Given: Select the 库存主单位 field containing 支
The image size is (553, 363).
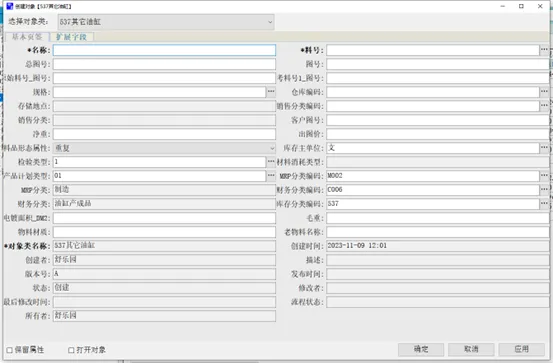Looking at the screenshot, I should pyautogui.click(x=433, y=148).
